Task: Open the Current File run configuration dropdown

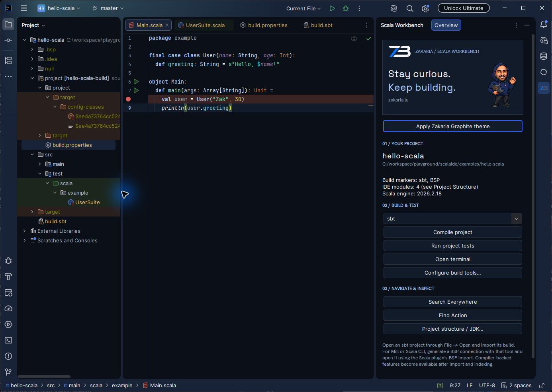Action: click(x=303, y=8)
